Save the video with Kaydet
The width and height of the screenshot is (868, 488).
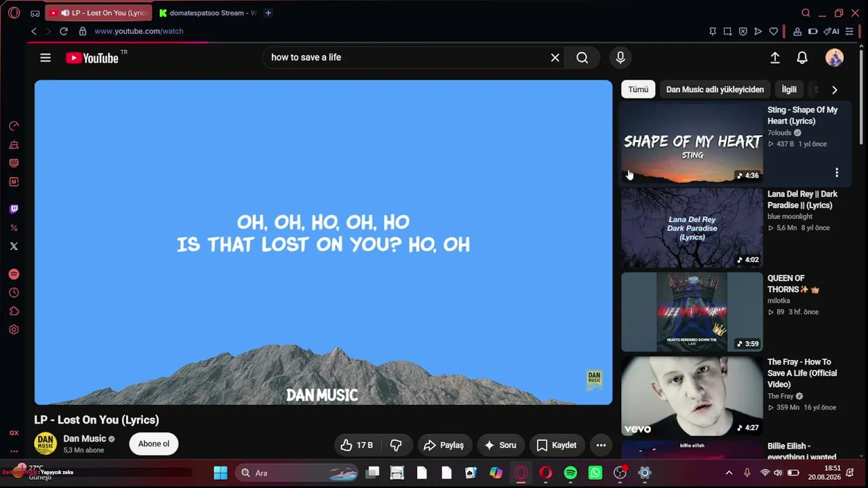pyautogui.click(x=557, y=445)
